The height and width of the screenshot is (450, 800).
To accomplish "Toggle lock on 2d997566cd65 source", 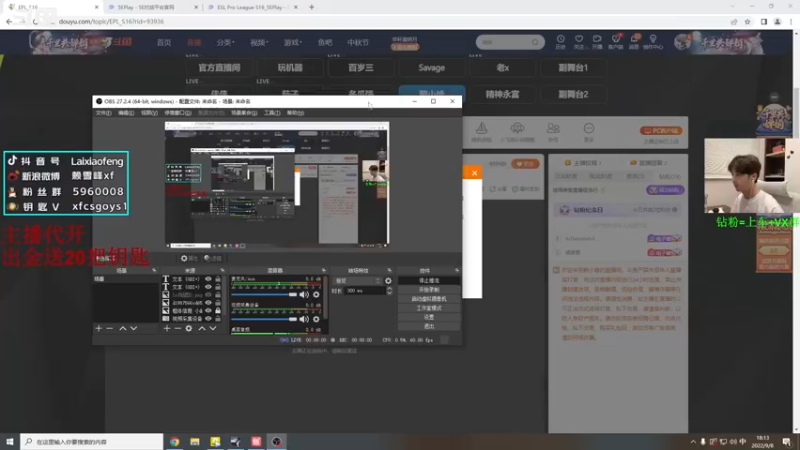I will 218,303.
